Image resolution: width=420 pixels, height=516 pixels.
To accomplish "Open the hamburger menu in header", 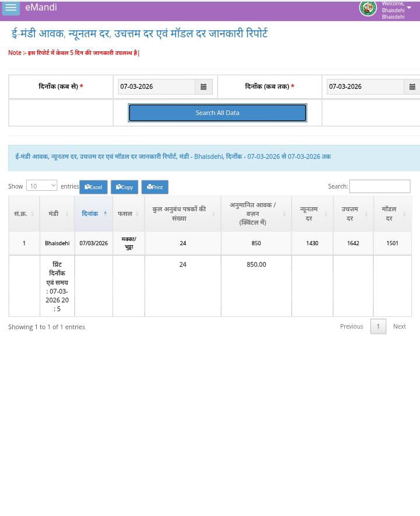I will 10,8.
